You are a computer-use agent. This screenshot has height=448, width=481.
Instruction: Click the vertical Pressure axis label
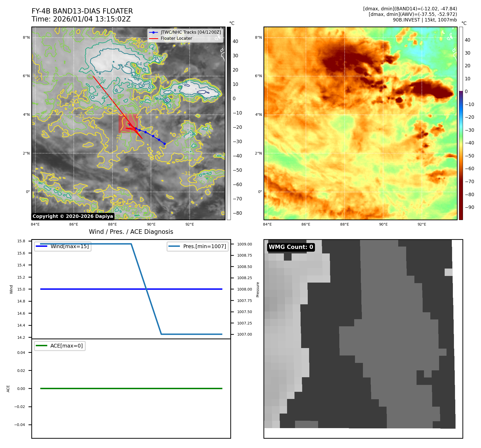[x=258, y=289]
